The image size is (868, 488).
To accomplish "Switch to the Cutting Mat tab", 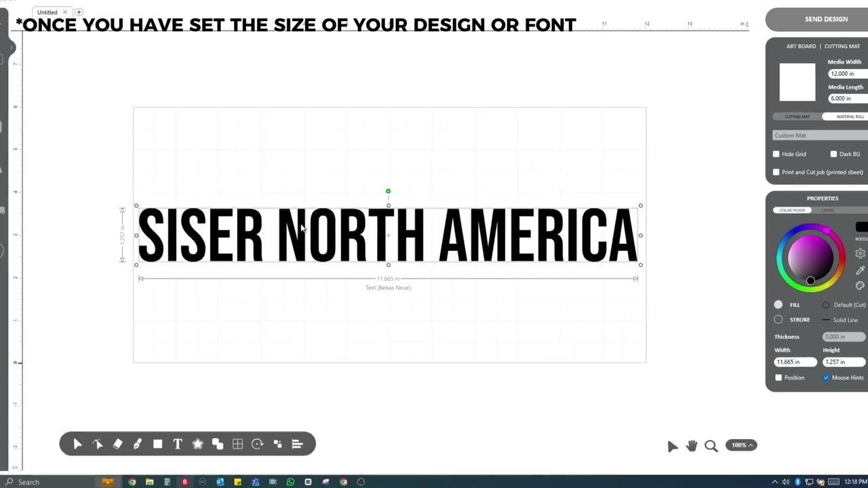I will (x=842, y=46).
